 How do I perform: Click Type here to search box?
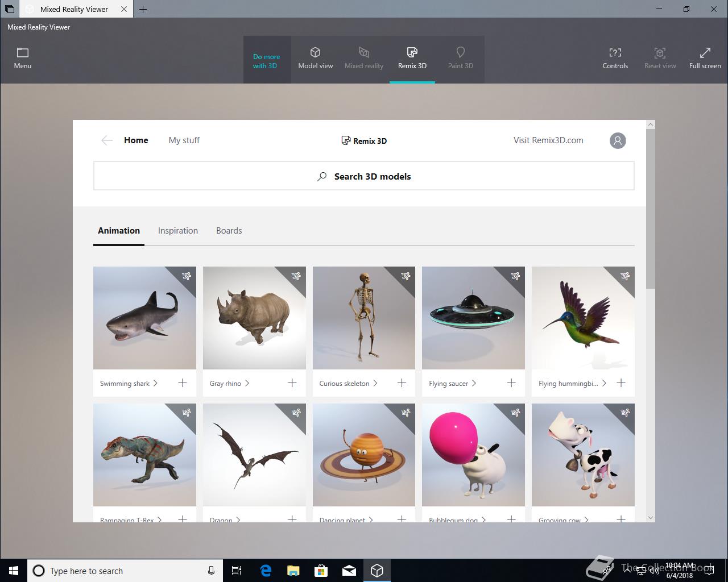126,571
